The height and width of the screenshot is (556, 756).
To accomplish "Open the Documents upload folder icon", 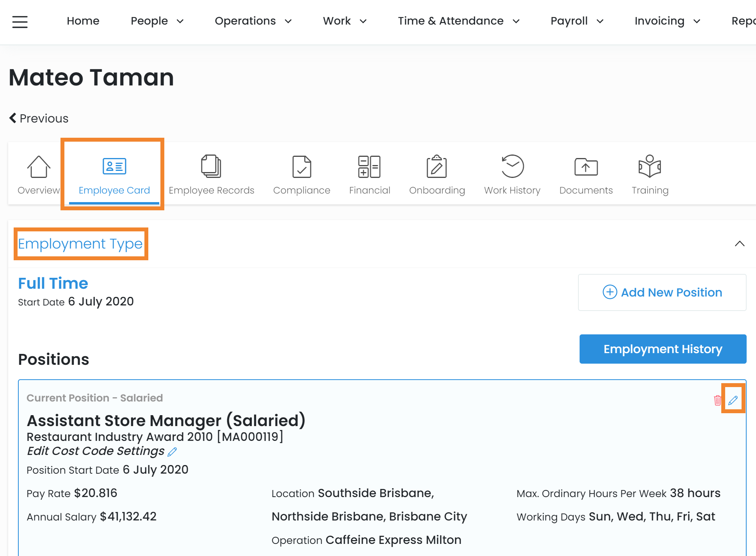I will (x=586, y=167).
